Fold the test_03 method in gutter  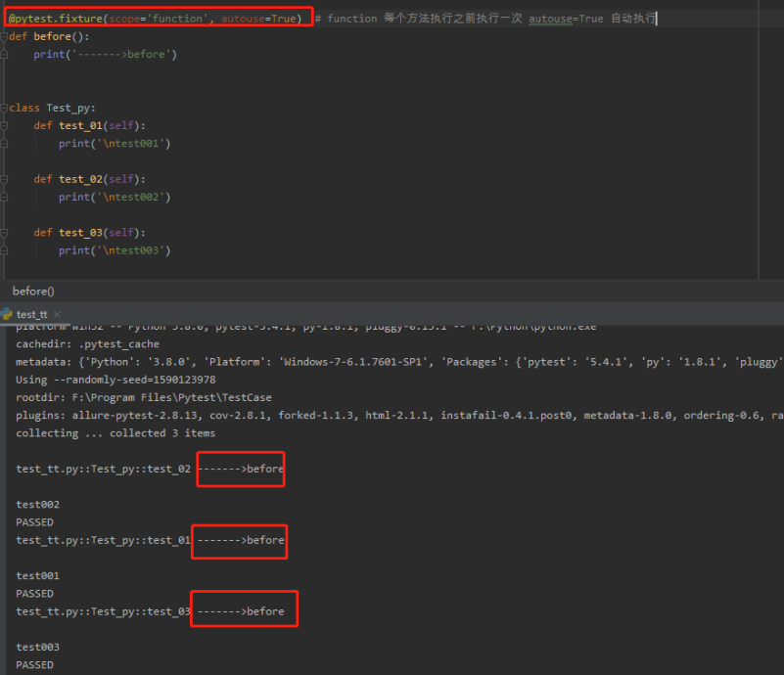coord(4,233)
